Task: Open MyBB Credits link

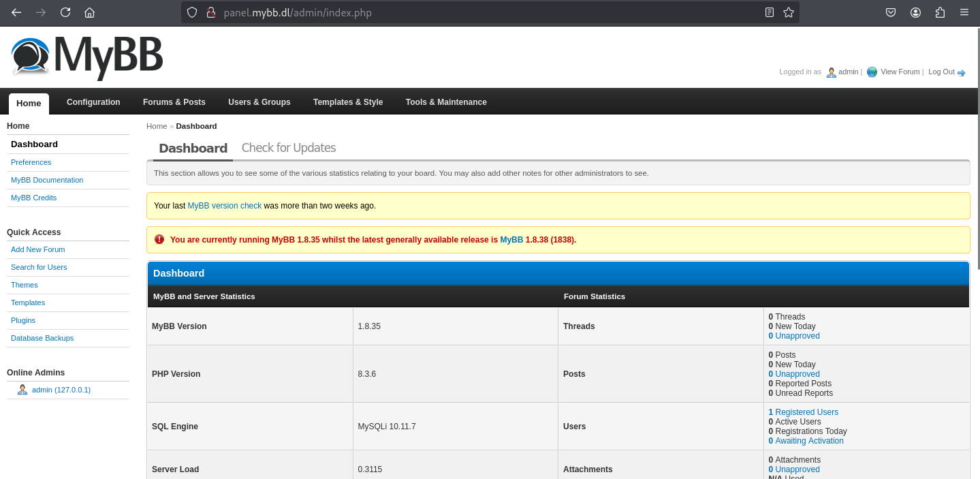Action: pos(34,198)
